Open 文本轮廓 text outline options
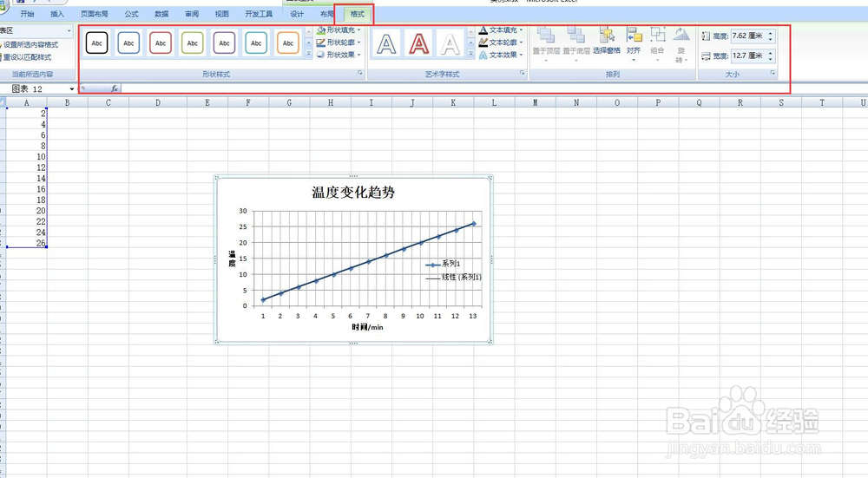 (x=501, y=42)
